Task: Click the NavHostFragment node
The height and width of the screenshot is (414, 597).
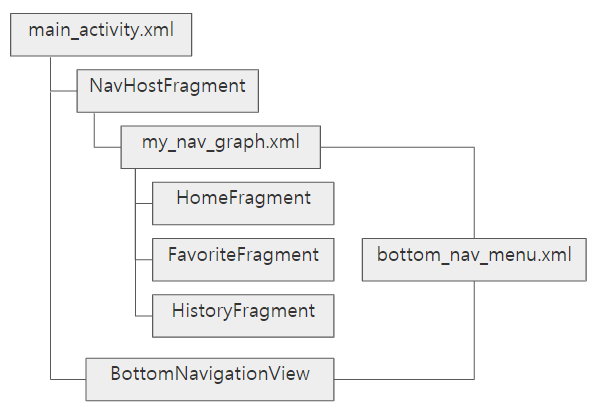Action: (168, 91)
